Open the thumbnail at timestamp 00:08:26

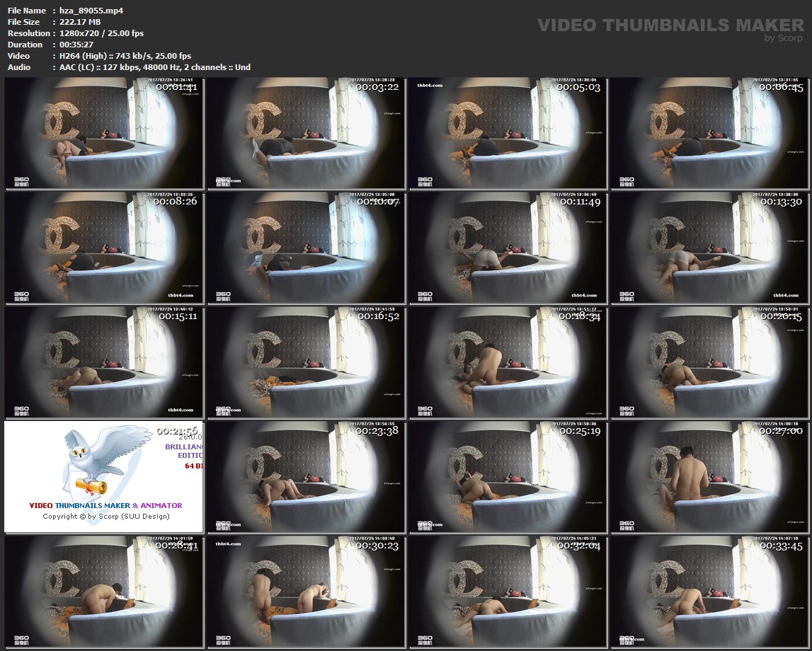click(104, 248)
